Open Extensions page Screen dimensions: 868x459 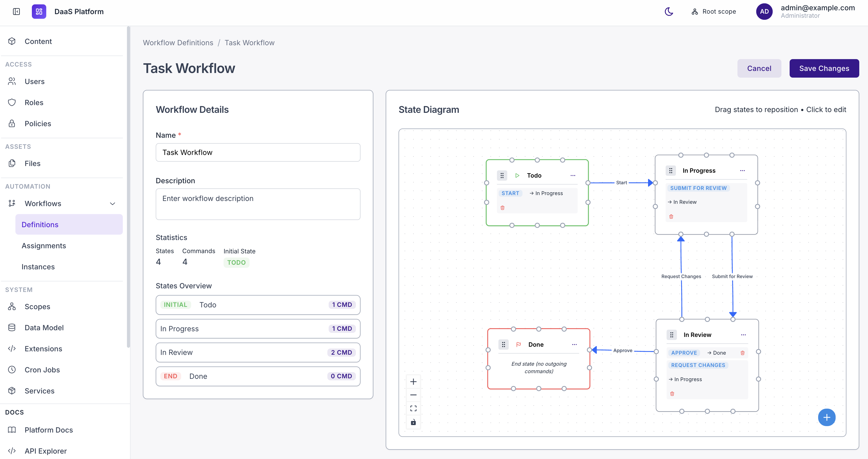[x=62, y=348]
